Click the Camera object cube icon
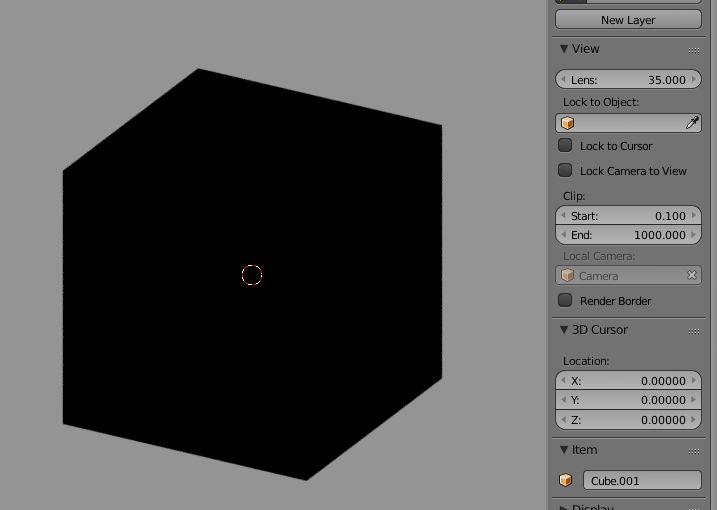Viewport: 717px width, 510px height. (567, 275)
